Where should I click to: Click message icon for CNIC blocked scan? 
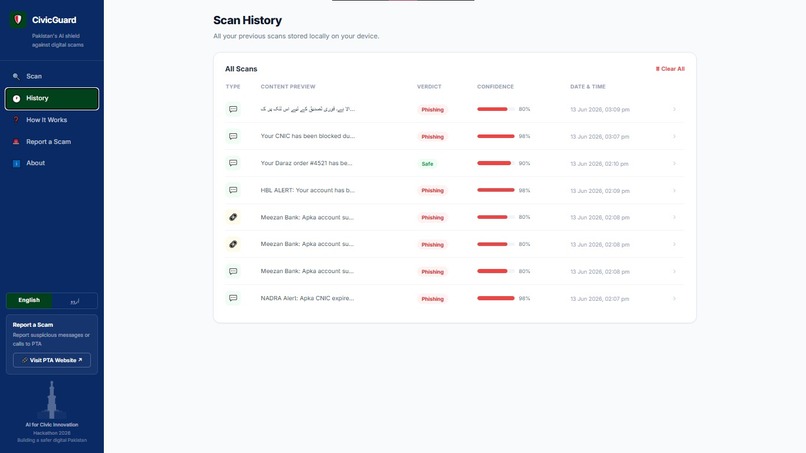click(233, 136)
